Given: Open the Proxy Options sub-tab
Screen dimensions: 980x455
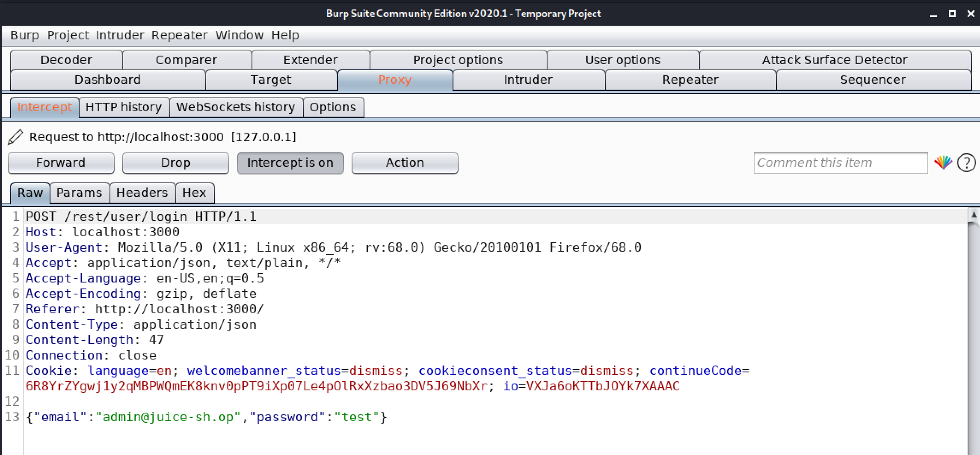Looking at the screenshot, I should [x=333, y=107].
